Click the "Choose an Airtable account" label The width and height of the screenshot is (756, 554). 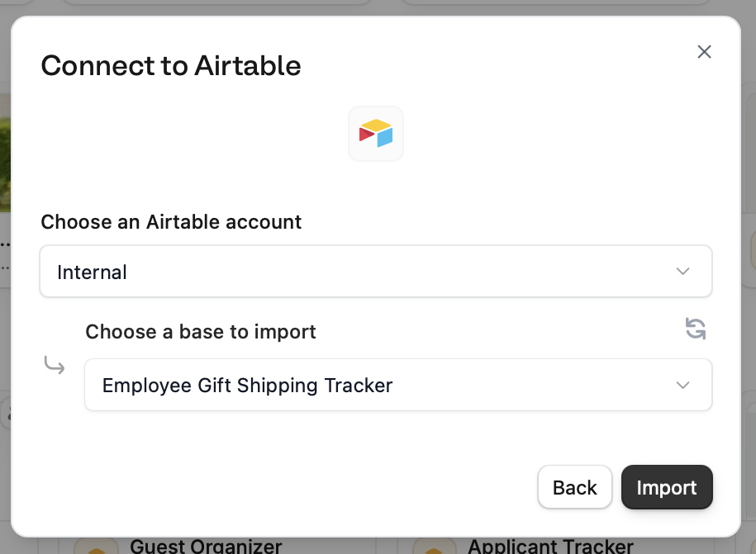tap(171, 222)
